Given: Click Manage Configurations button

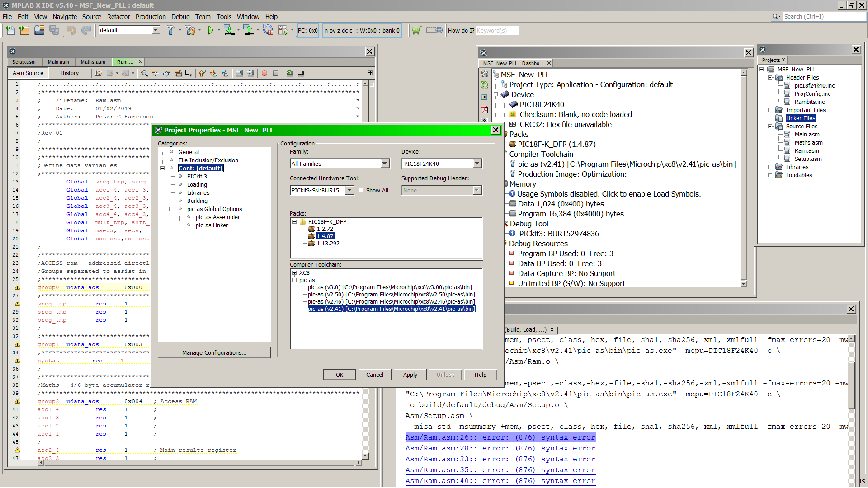Looking at the screenshot, I should pos(214,352).
